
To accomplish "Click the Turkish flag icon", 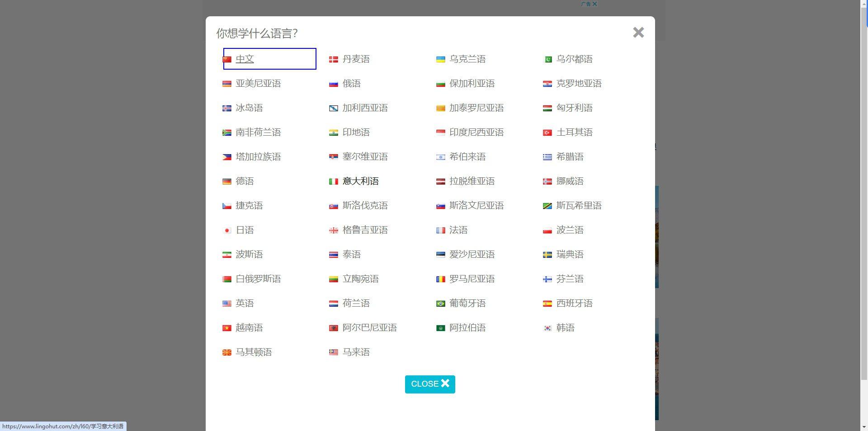I will point(547,133).
